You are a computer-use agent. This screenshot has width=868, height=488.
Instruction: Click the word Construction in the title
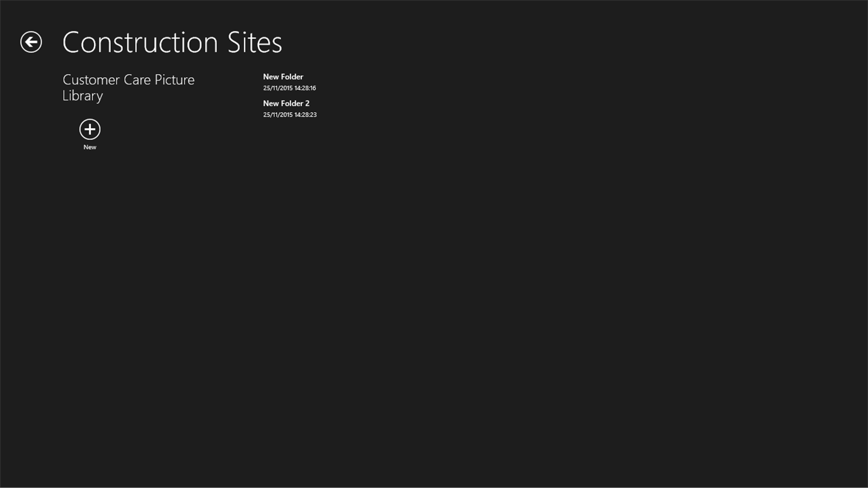coord(140,42)
